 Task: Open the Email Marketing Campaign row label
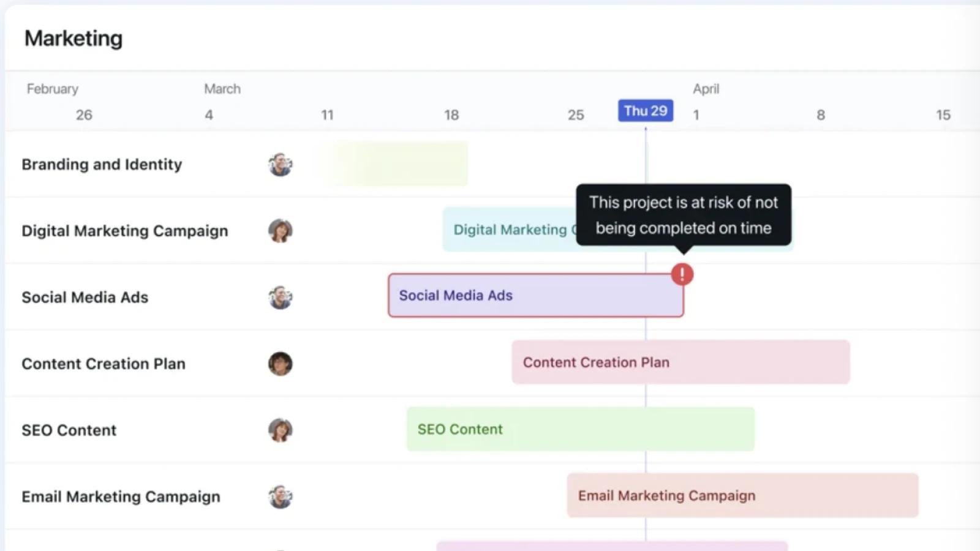(x=121, y=497)
